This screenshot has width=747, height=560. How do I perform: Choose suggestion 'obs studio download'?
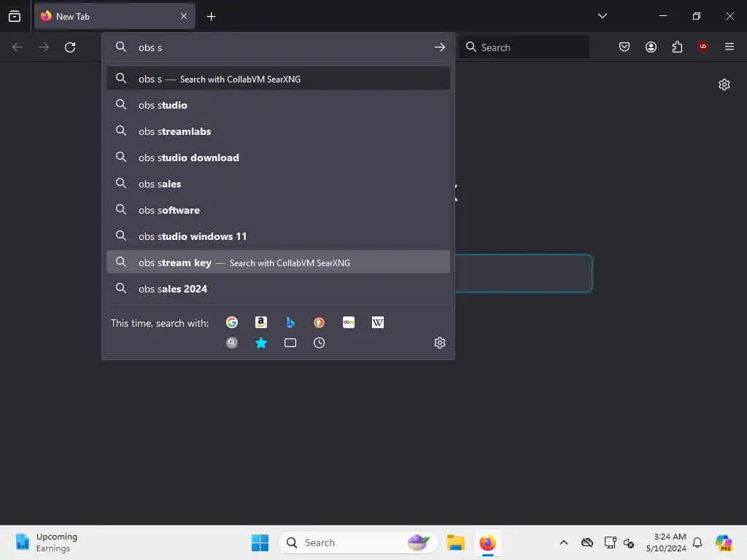pyautogui.click(x=278, y=157)
